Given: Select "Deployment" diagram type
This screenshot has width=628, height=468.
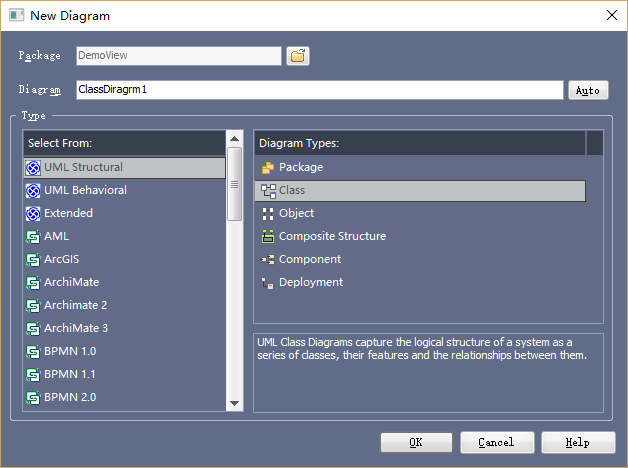Looking at the screenshot, I should coord(420,282).
